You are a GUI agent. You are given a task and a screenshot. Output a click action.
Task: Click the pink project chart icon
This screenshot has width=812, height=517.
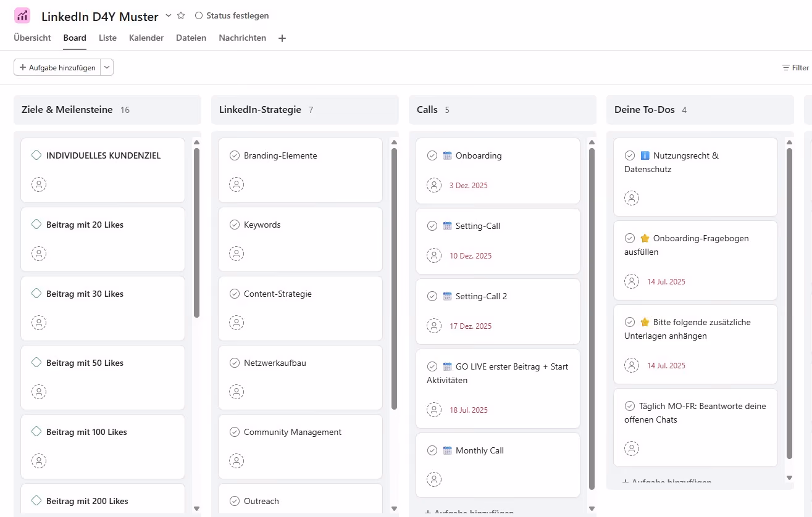(22, 15)
